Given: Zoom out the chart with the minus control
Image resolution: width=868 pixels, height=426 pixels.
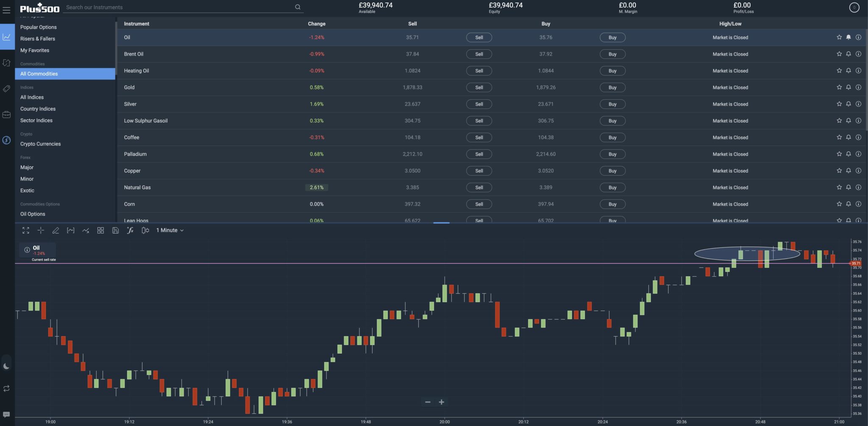Looking at the screenshot, I should point(428,402).
